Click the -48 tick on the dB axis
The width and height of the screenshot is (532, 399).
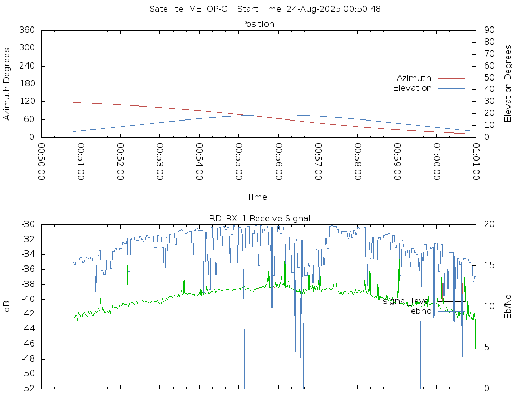point(28,358)
